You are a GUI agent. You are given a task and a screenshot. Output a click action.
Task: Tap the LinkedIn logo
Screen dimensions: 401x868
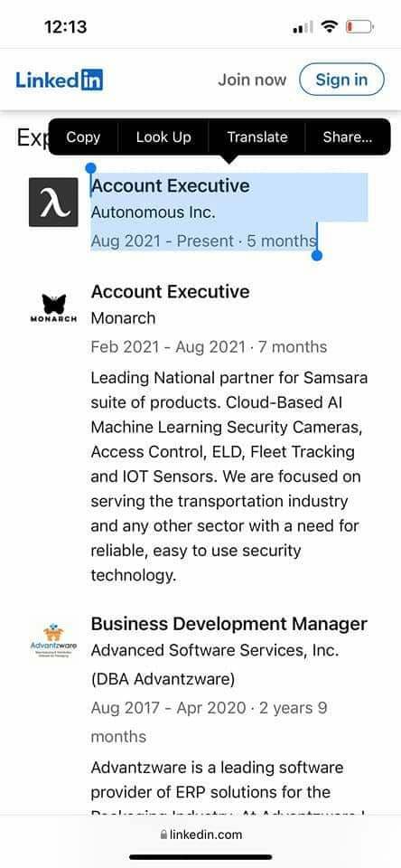click(x=60, y=80)
